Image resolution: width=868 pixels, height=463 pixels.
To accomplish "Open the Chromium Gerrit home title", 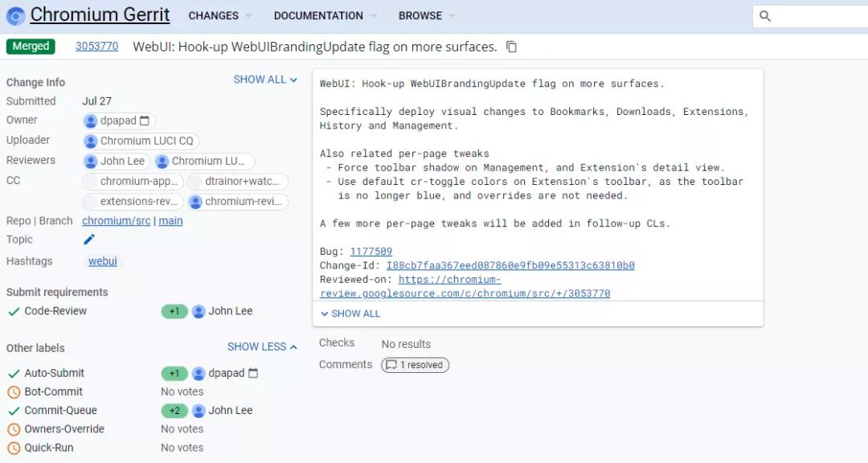I will 100,14.
